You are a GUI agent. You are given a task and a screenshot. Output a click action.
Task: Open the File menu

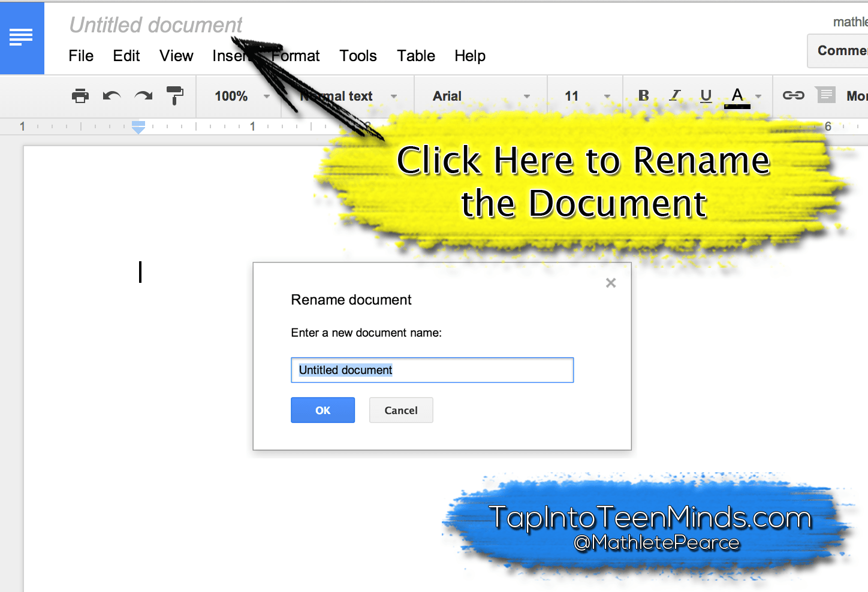pyautogui.click(x=81, y=56)
